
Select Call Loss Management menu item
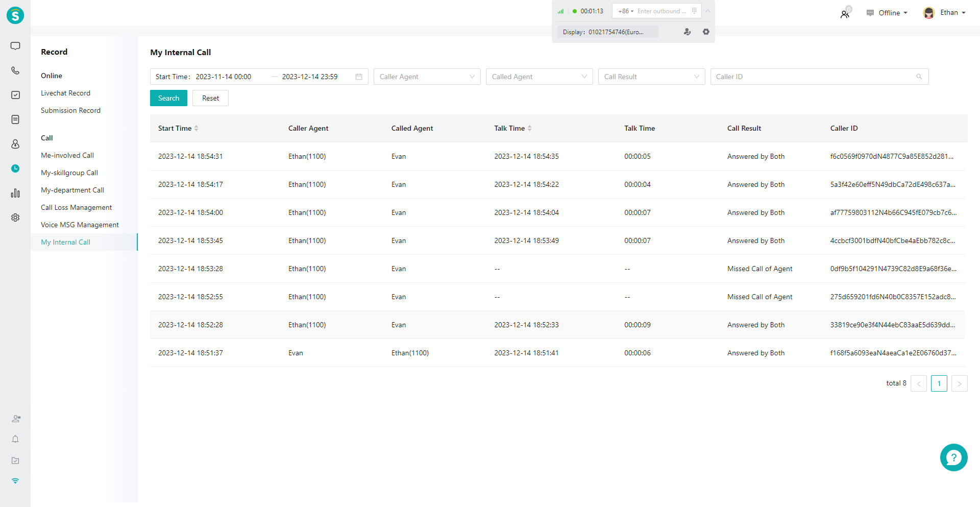click(x=77, y=207)
